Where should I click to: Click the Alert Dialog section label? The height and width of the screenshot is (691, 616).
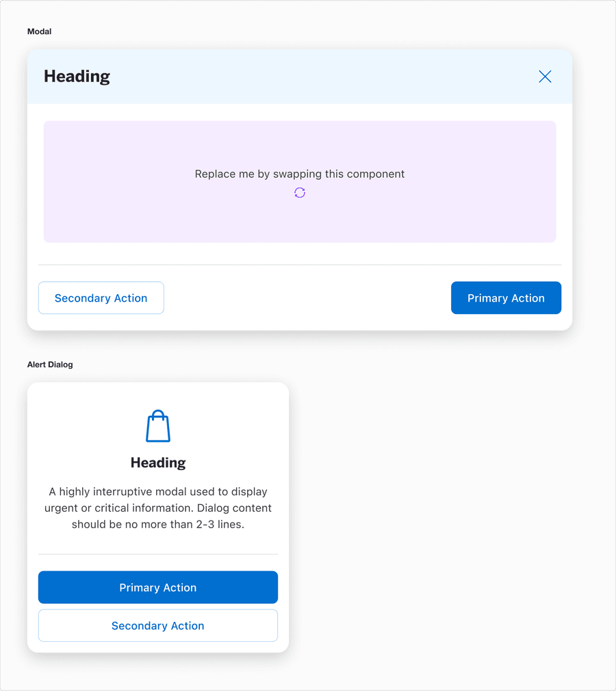pyautogui.click(x=50, y=364)
